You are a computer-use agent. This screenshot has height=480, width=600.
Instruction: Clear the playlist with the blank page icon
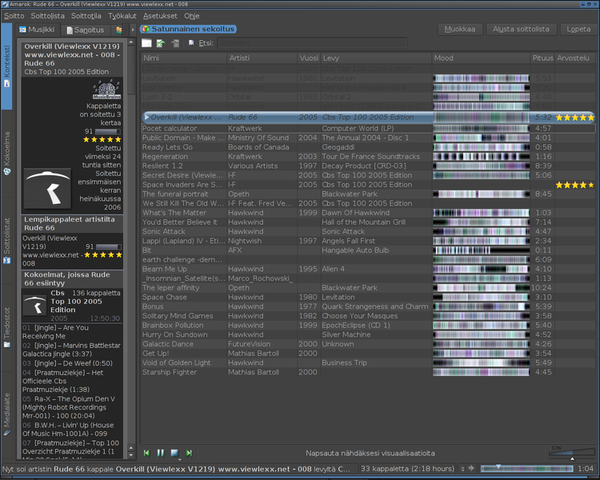click(147, 43)
